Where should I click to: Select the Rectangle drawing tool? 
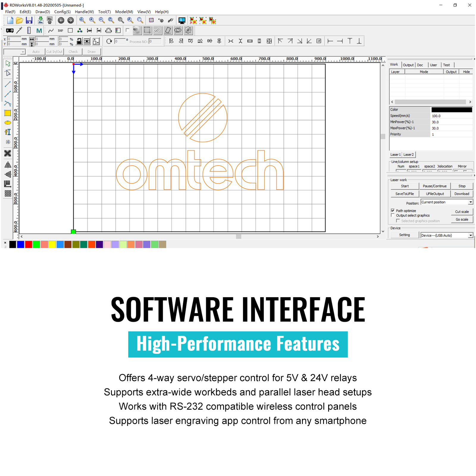tap(8, 113)
